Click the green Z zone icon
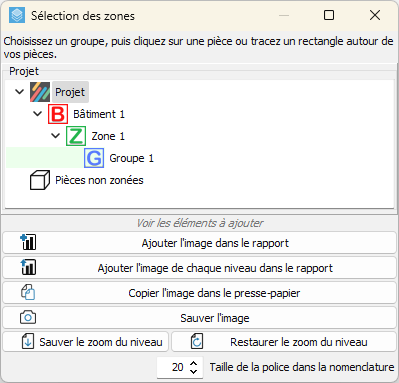 [x=76, y=136]
